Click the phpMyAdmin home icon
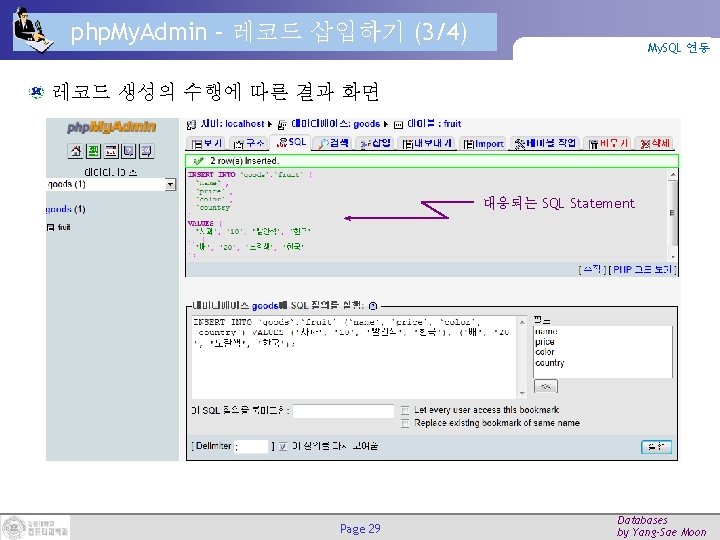 pyautogui.click(x=75, y=151)
